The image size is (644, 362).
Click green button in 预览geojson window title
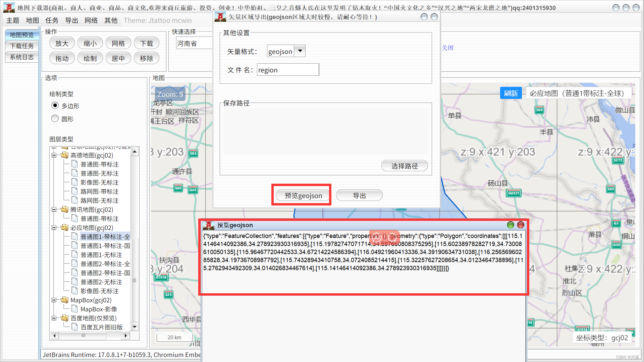[x=511, y=225]
